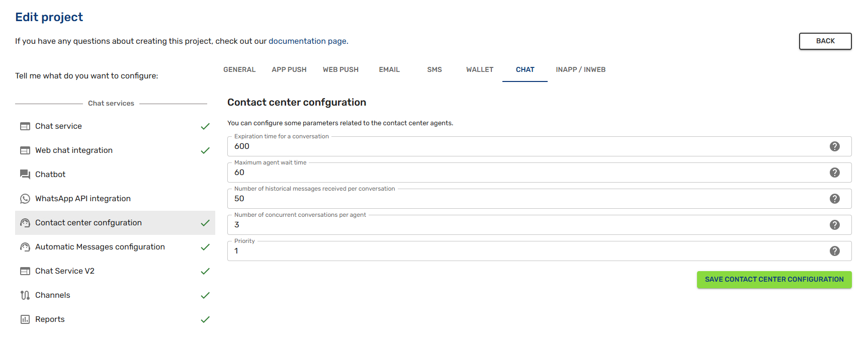Select Contact center confguration item
This screenshot has width=868, height=338.
tap(115, 223)
